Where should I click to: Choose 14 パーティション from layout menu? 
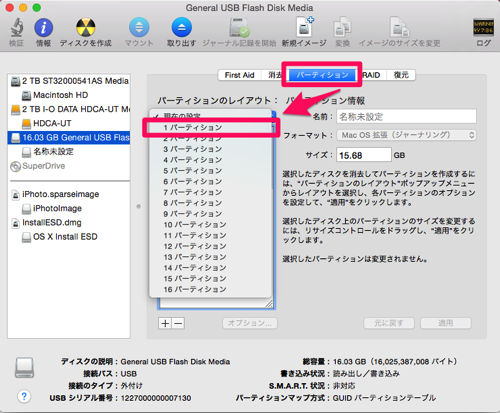(x=211, y=268)
